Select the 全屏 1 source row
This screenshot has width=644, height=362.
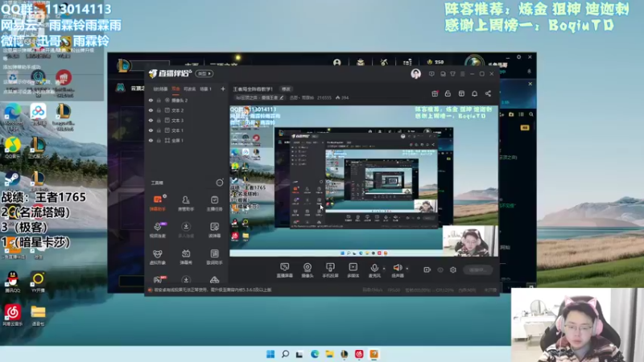(x=187, y=140)
